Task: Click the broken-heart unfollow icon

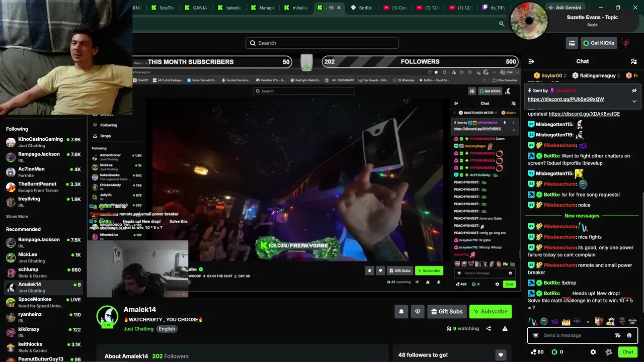Action: click(418, 312)
